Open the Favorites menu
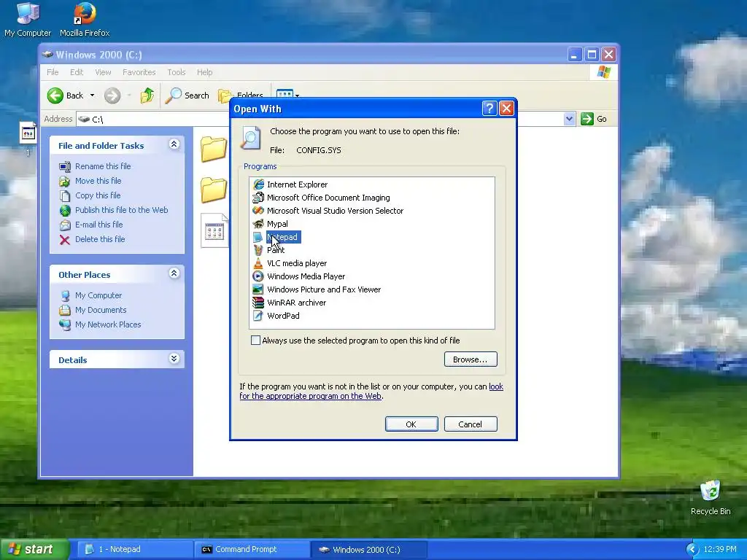This screenshot has width=747, height=560. (139, 72)
